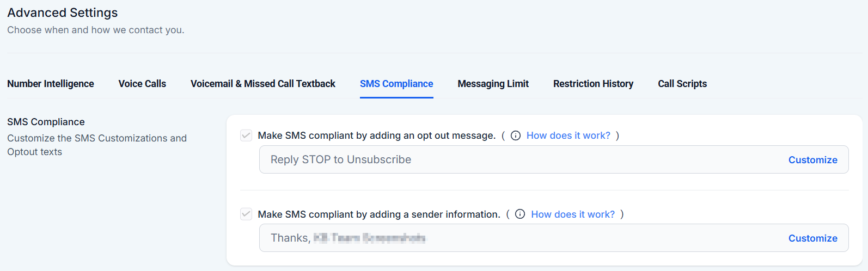The width and height of the screenshot is (868, 271).
Task: Open 'How does it work?' for opt out message
Action: (x=568, y=135)
